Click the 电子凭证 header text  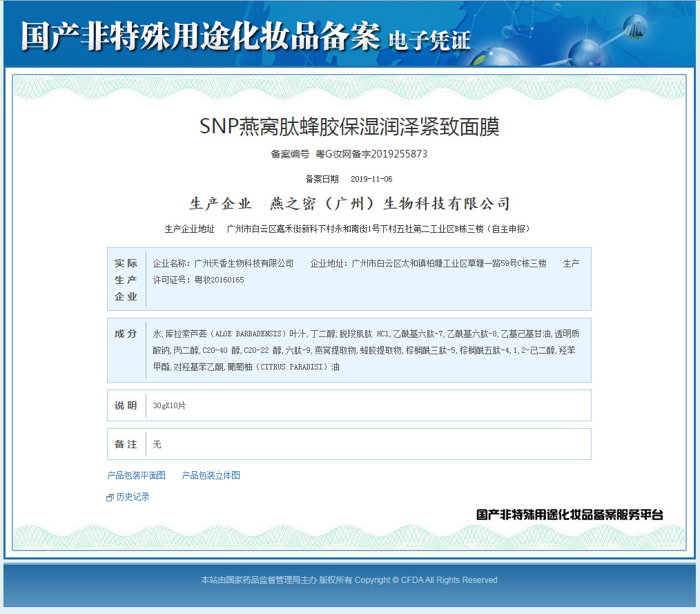[429, 41]
